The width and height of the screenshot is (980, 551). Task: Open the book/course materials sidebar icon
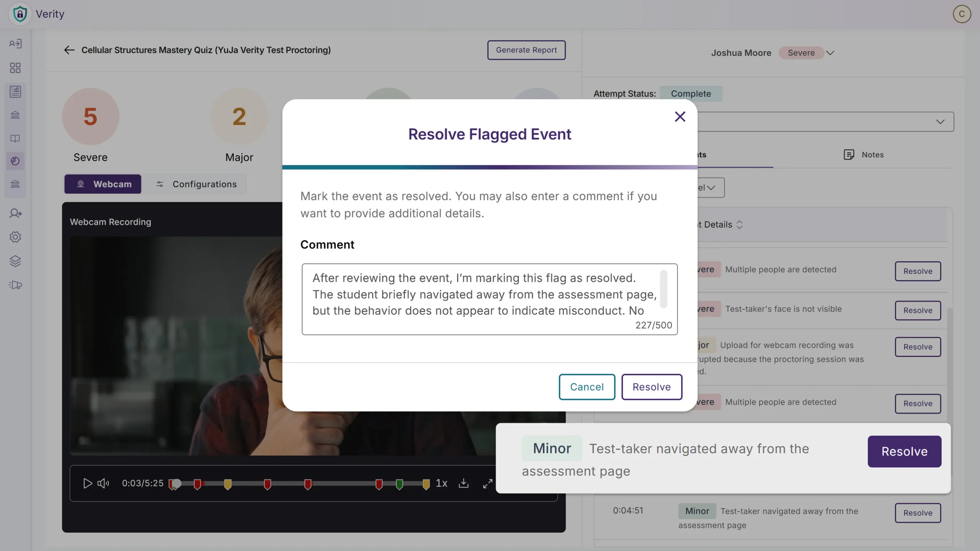click(15, 138)
